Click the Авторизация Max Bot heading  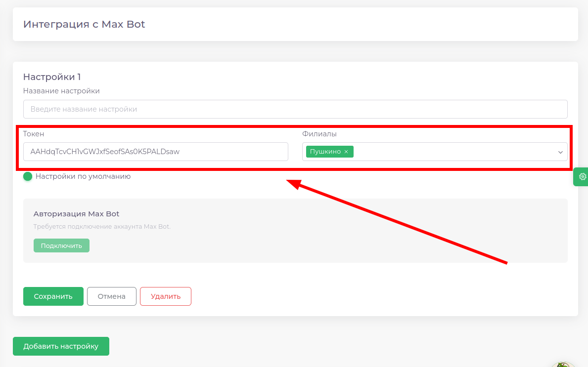[x=76, y=214]
